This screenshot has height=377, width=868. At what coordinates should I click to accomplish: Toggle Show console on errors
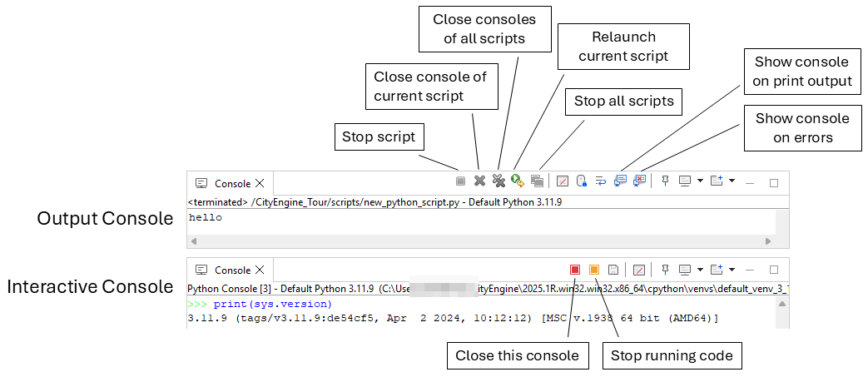coord(638,181)
